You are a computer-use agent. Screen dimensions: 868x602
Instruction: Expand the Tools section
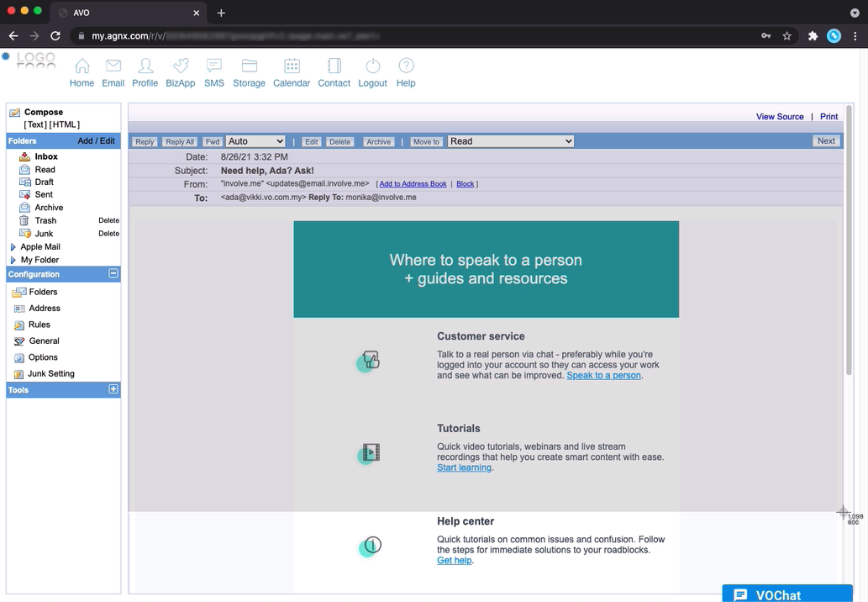(113, 389)
